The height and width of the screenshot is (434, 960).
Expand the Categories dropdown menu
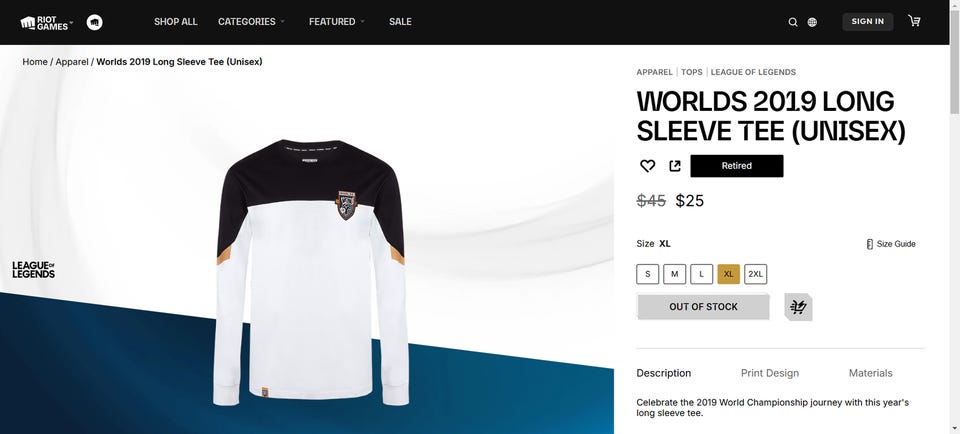point(251,21)
